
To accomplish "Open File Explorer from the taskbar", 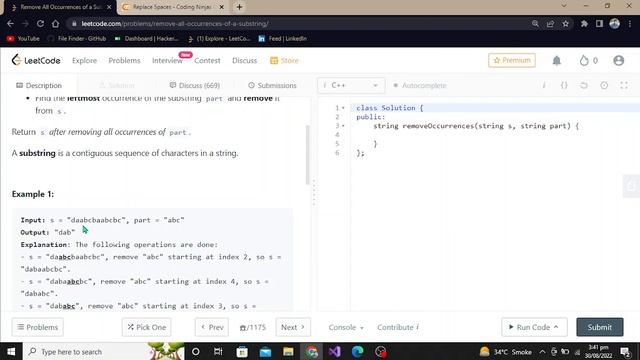I will [288, 351].
